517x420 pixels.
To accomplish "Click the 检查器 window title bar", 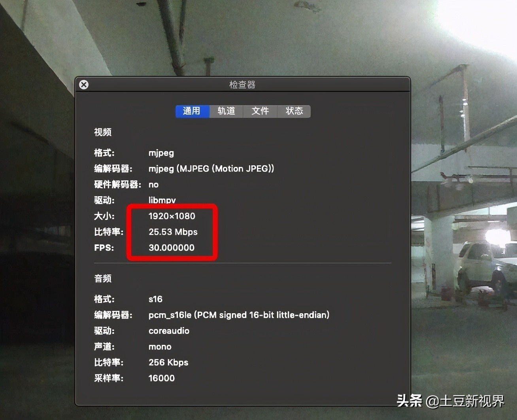I will (x=242, y=85).
